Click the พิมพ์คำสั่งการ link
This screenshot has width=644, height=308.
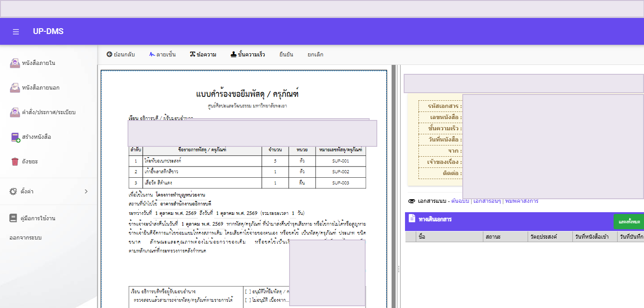tap(521, 201)
